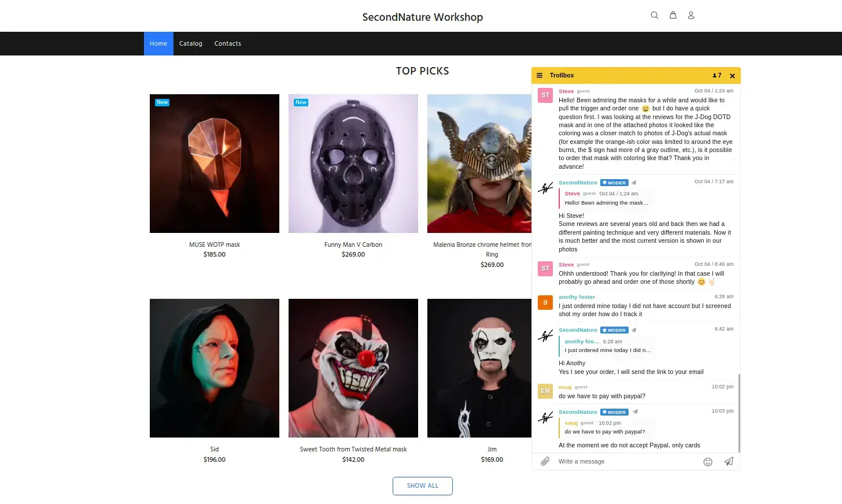
Task: Click the paperclip attach file icon
Action: coord(545,461)
